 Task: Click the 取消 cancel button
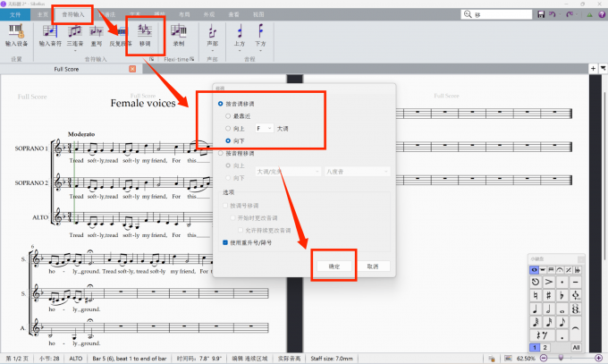(x=372, y=267)
